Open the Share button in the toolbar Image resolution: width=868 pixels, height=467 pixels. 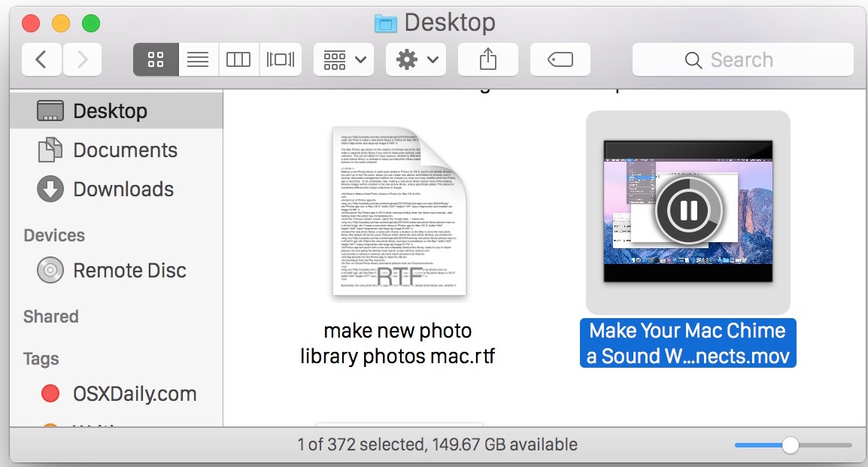pyautogui.click(x=487, y=59)
